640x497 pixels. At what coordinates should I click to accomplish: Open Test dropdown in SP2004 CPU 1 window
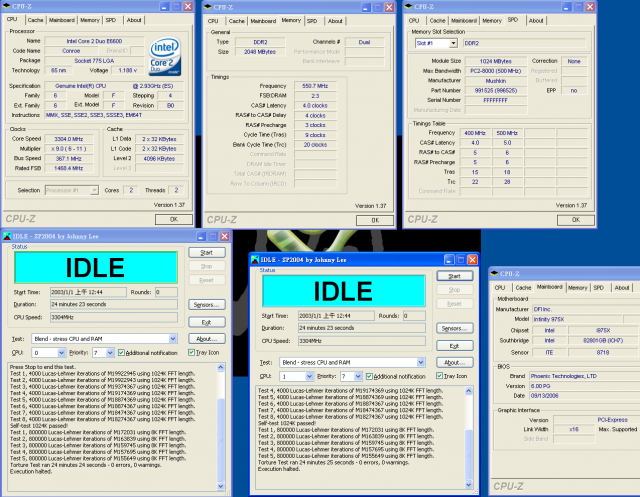click(421, 362)
